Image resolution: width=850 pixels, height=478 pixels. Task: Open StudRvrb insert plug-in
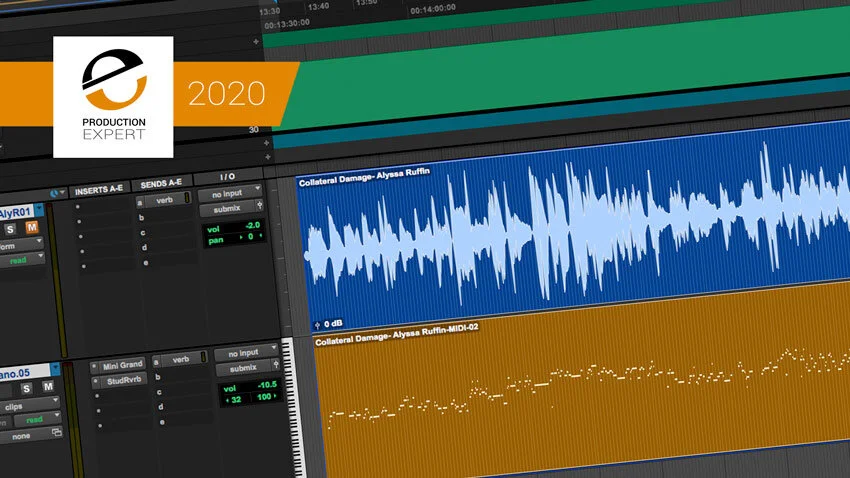124,380
